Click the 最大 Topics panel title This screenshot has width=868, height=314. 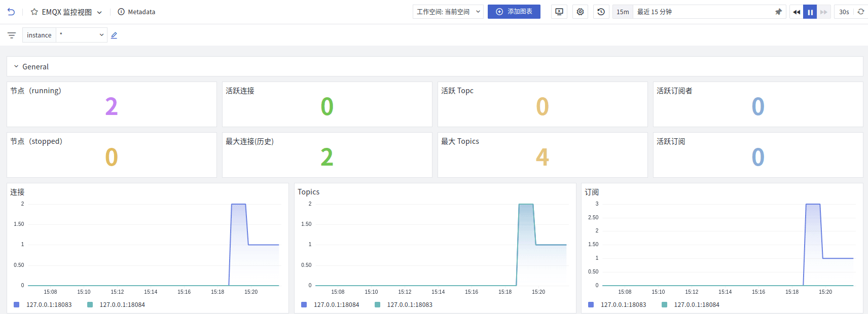(460, 141)
